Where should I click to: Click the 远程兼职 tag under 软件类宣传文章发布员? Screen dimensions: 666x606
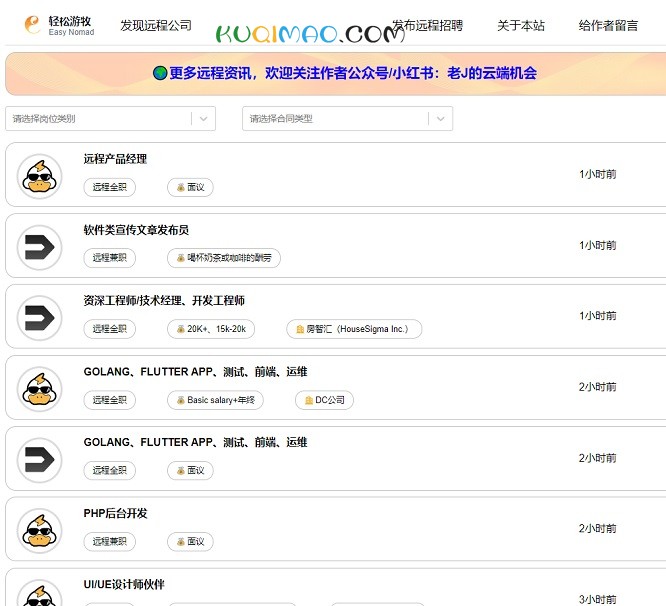(x=110, y=258)
